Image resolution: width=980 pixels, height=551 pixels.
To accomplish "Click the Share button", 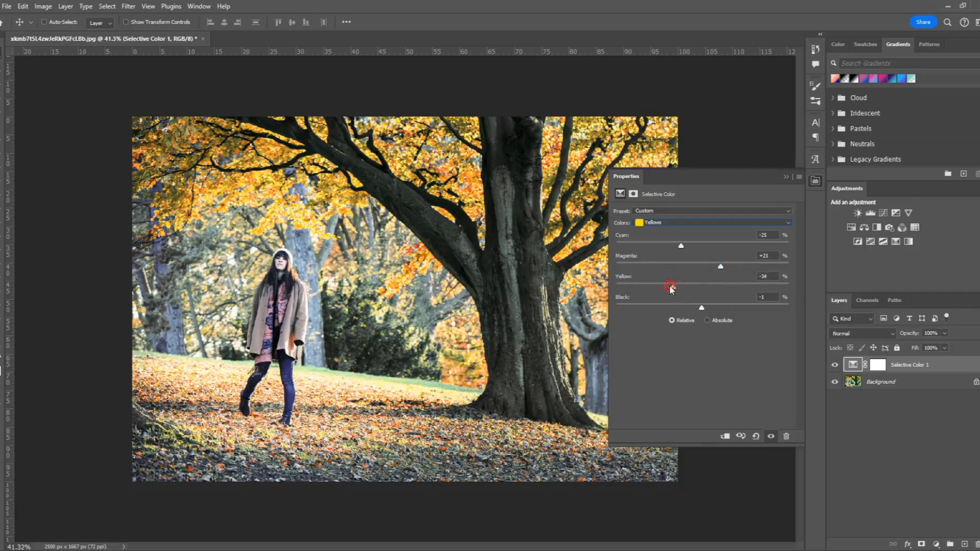I will pyautogui.click(x=923, y=22).
